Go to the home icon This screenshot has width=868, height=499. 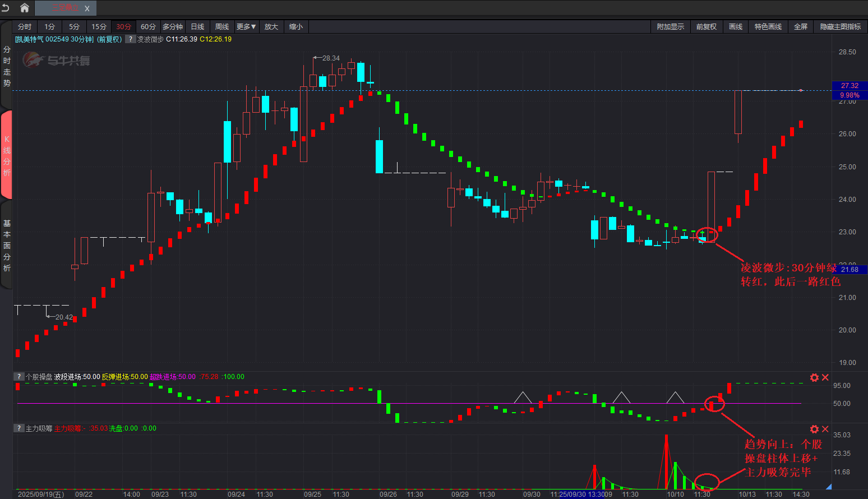click(x=25, y=8)
